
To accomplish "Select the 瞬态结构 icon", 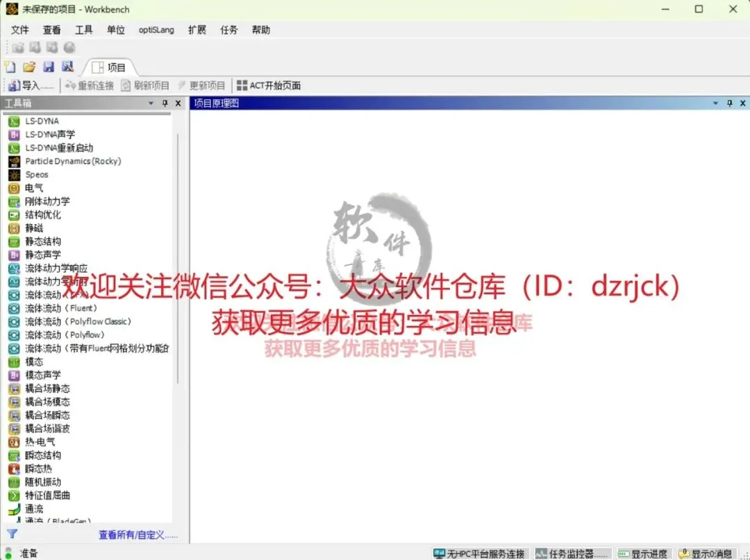I will tap(14, 456).
